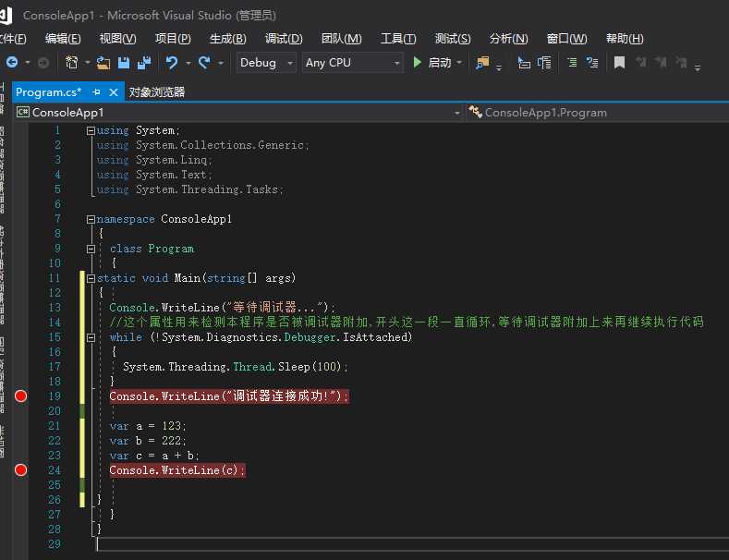Viewport: 729px width, 560px height.
Task: Open the ConsoleApp1.Program type dropdown
Action: point(598,112)
